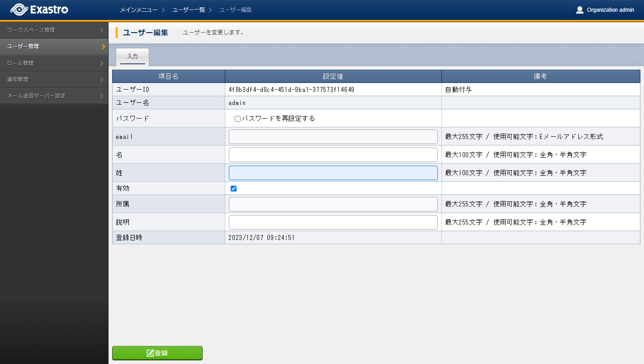The image size is (644, 364).
Task: Click the edit icon on 登録 button
Action: pos(150,353)
